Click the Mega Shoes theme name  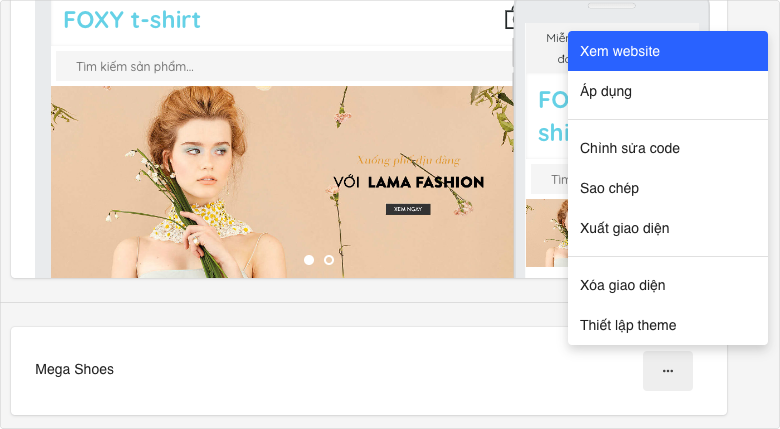coord(75,369)
